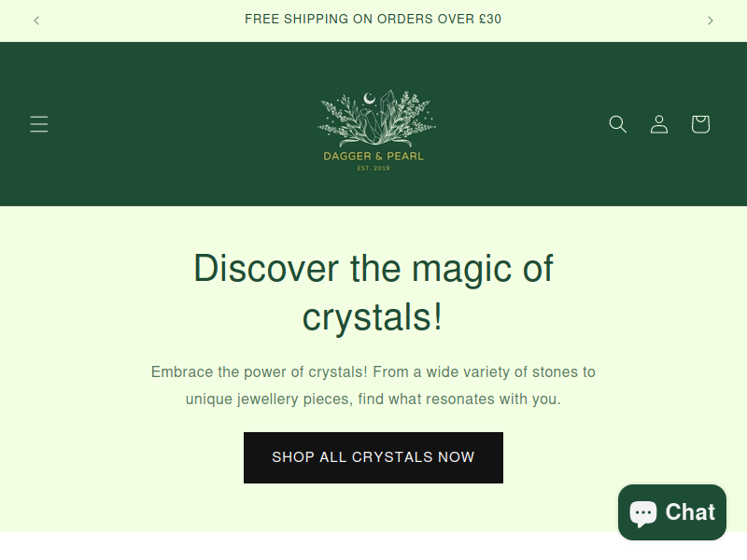This screenshot has width=747, height=560.
Task: Click the DAGGER & PEARL logo text
Action: [x=373, y=156]
